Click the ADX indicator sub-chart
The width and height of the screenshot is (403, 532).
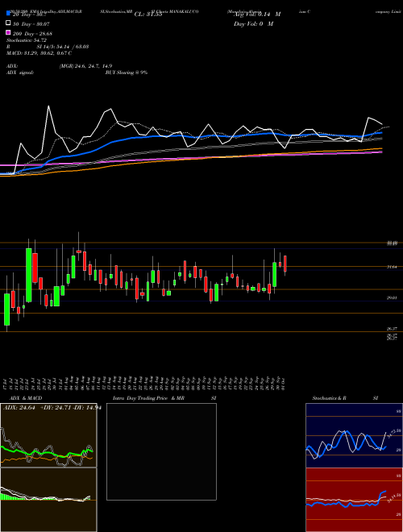(x=48, y=435)
